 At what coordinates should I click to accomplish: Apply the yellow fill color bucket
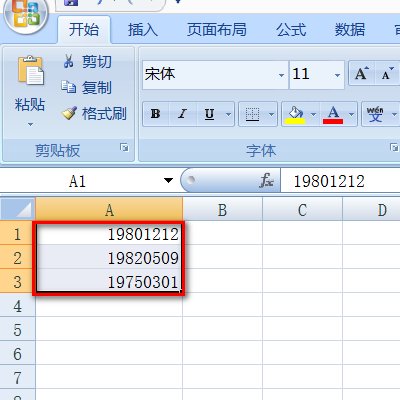[295, 115]
